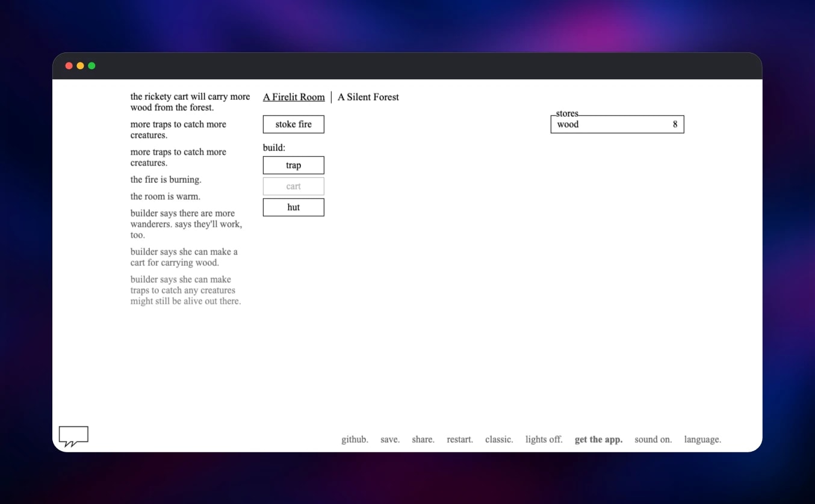Click the red close window button
815x504 pixels.
[69, 66]
